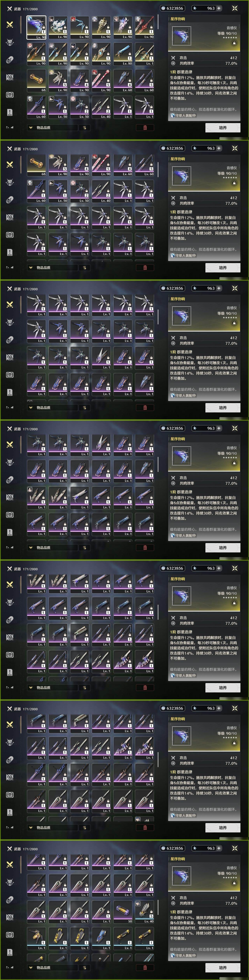
Task: Toggle sort order arrows in first screenshot
Action: [84, 128]
